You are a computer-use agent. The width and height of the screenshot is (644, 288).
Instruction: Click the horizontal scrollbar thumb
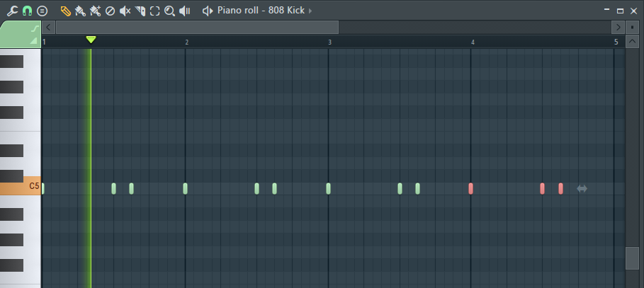[x=197, y=28]
